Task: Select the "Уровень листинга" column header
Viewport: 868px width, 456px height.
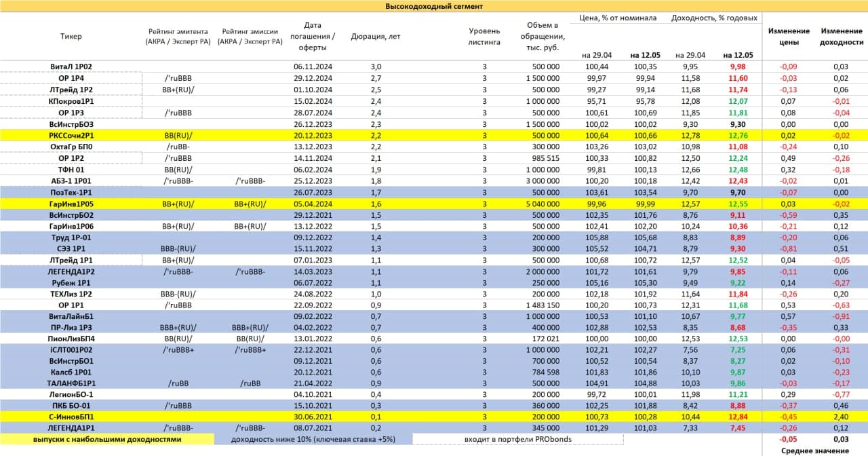Action: pos(484,37)
